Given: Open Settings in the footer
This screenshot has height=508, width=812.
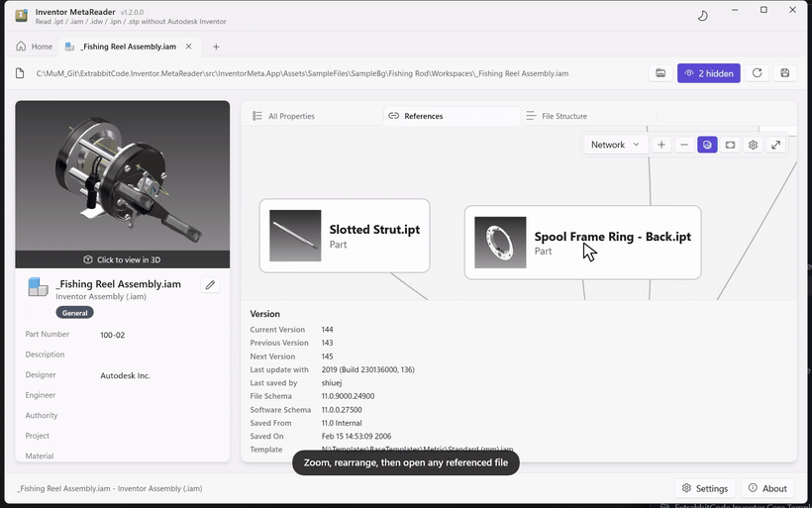Looking at the screenshot, I should coord(705,488).
